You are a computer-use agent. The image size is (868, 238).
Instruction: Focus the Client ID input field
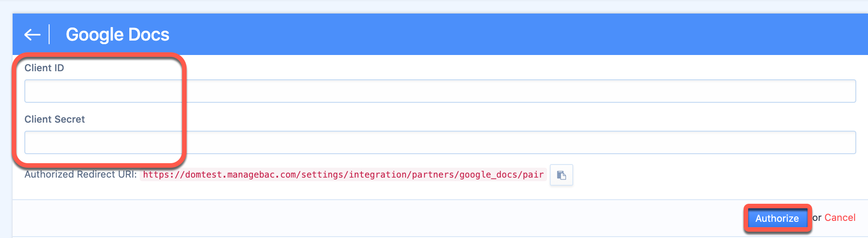pos(440,91)
